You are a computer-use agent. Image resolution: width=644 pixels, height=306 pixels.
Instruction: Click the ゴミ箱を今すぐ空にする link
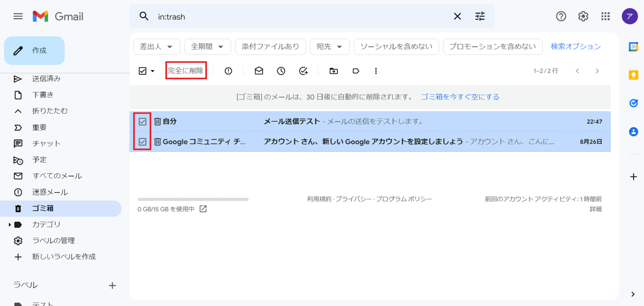coord(460,97)
